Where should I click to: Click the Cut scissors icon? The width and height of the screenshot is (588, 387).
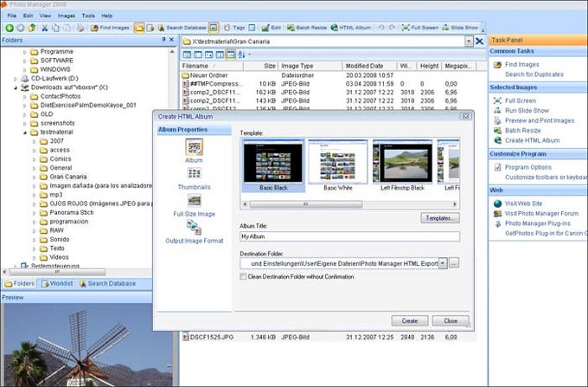[x=45, y=28]
